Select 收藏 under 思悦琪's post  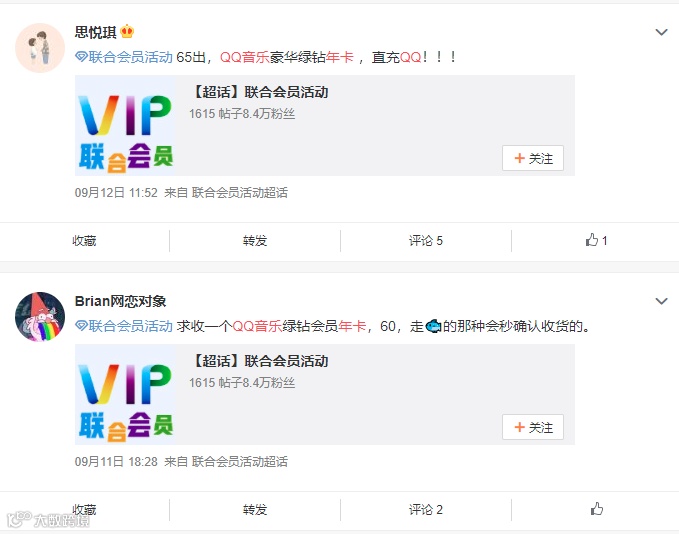tap(84, 240)
